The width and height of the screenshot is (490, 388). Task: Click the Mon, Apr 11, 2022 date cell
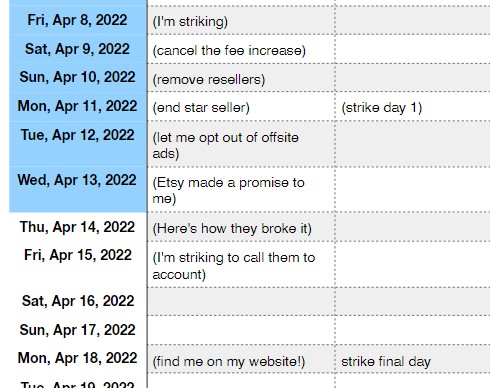click(x=78, y=106)
